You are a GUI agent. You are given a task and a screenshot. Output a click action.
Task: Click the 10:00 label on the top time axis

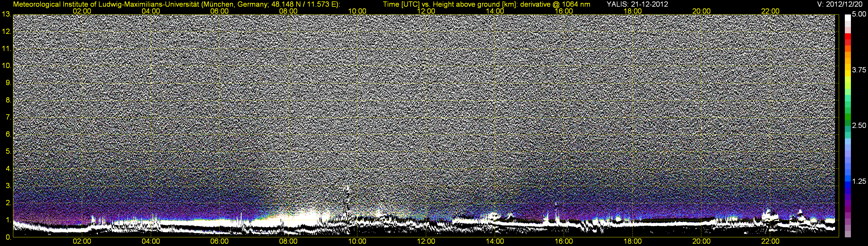tap(357, 11)
